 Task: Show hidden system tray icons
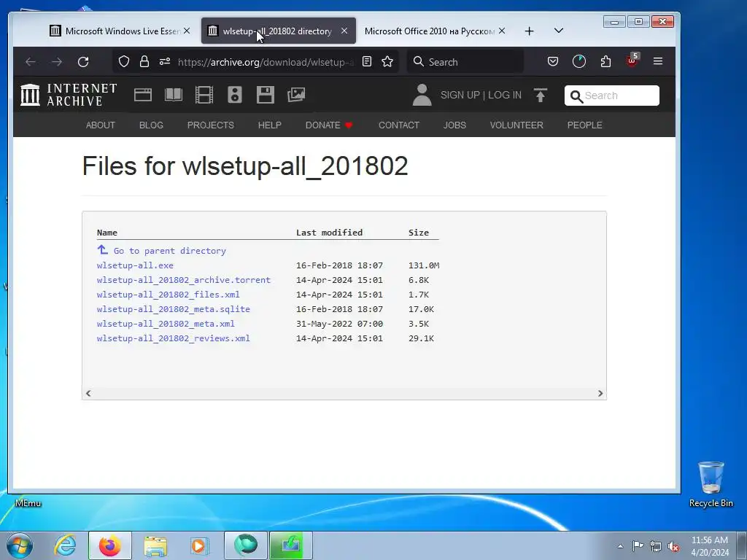(x=620, y=546)
